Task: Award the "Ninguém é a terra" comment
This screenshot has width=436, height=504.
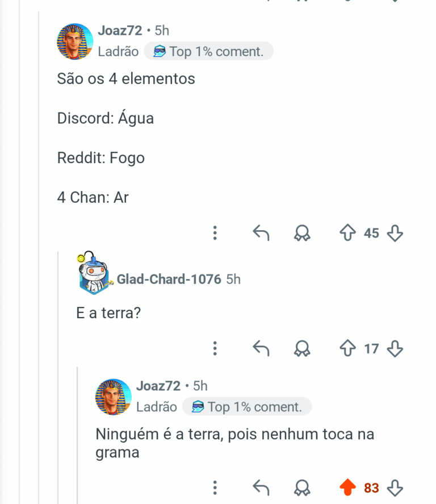Action: click(302, 488)
